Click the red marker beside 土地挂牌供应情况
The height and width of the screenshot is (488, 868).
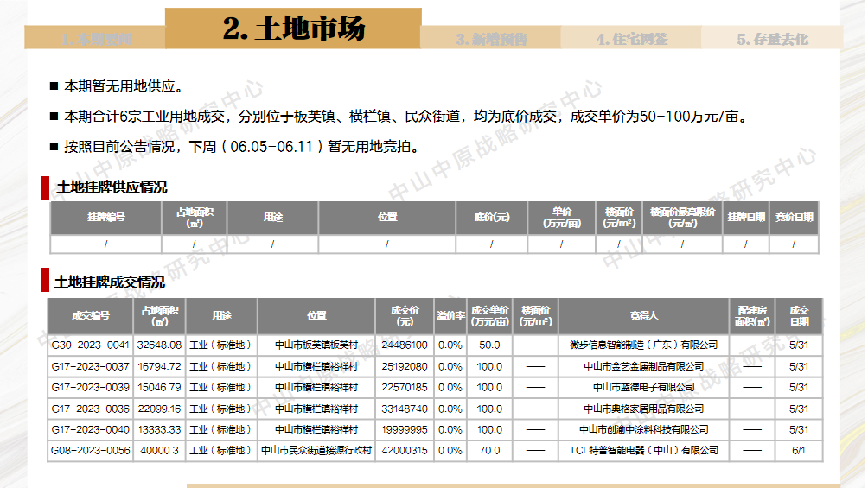[x=45, y=187]
